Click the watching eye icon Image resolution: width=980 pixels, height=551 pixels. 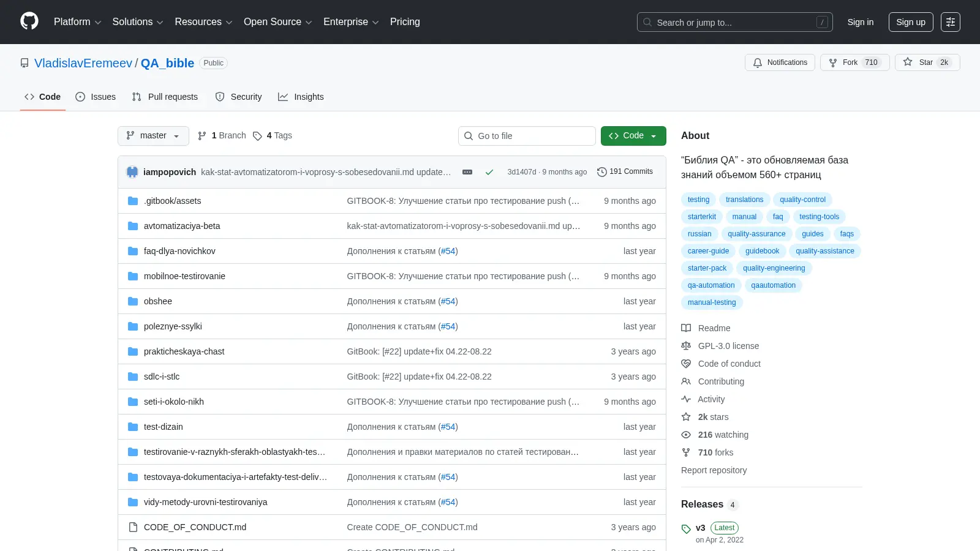point(686,435)
